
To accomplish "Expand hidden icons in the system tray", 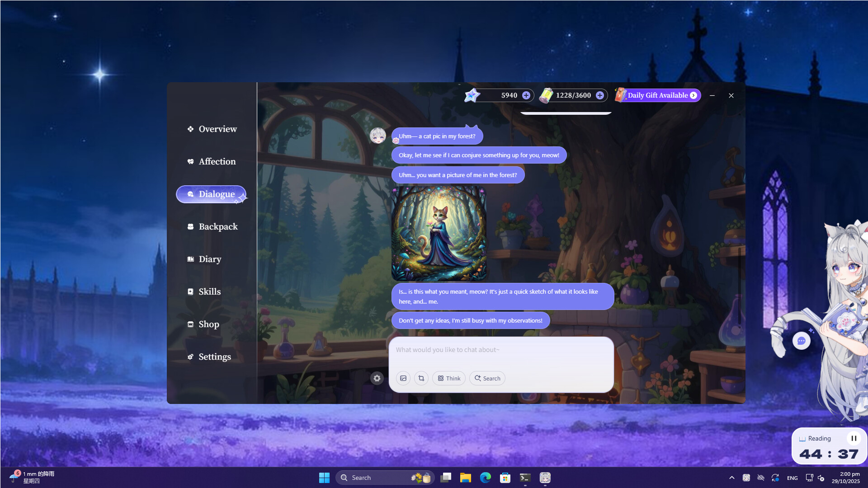I will point(731,478).
